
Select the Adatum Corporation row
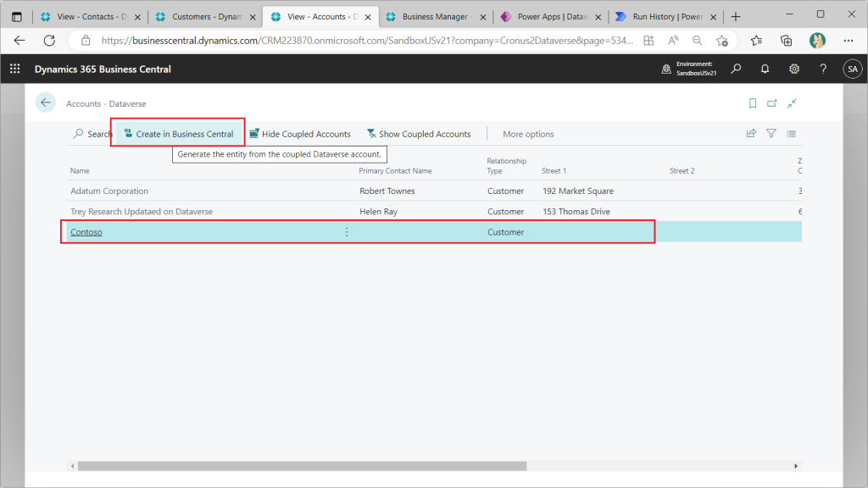434,191
